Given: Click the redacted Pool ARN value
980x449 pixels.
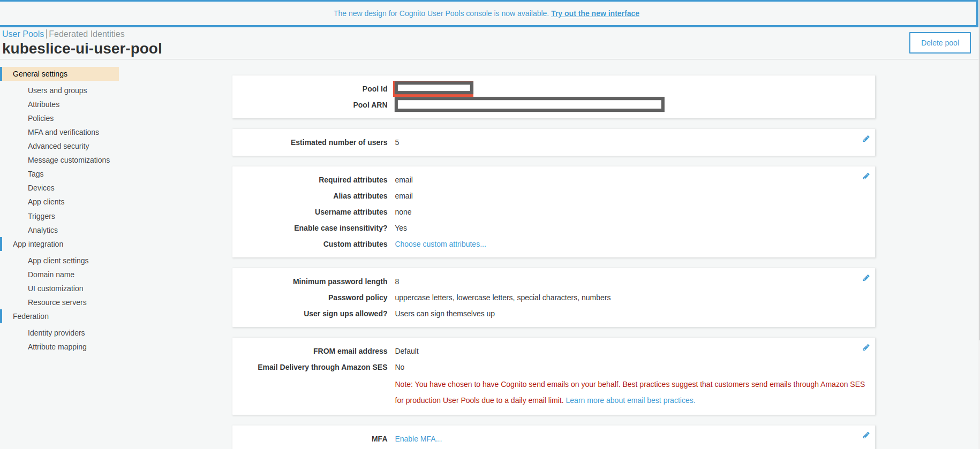Looking at the screenshot, I should [530, 104].
